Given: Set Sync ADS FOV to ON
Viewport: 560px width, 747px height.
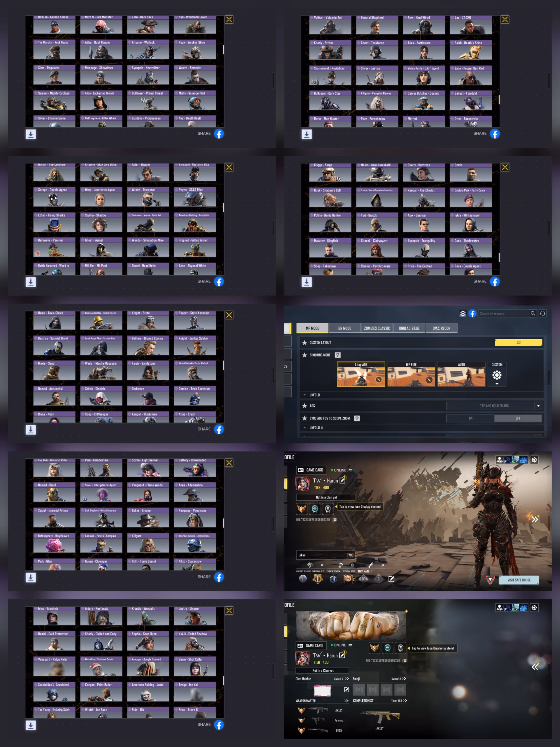Looking at the screenshot, I should [470, 418].
